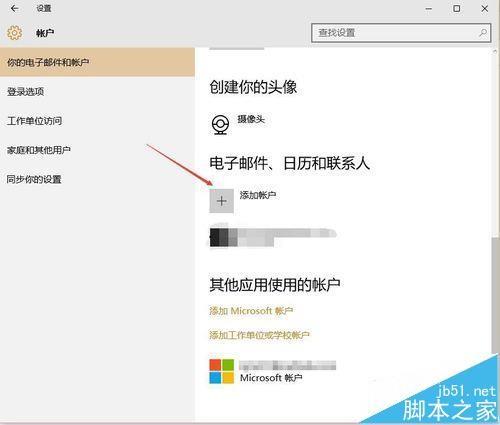Click the 摄像头 label

click(x=251, y=119)
